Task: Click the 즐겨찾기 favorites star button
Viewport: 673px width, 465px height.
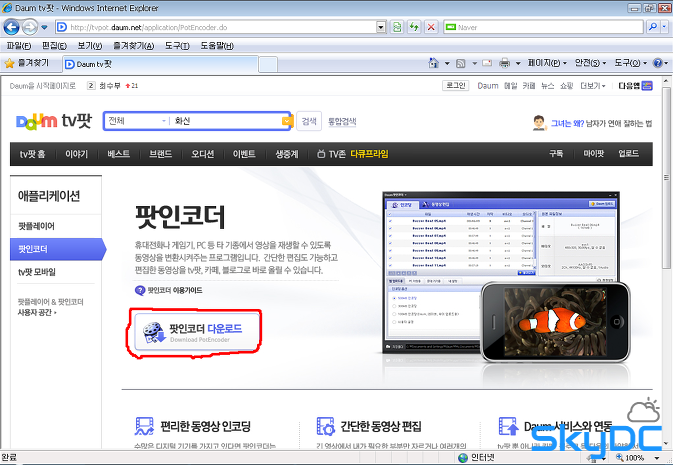Action: [x=27, y=63]
